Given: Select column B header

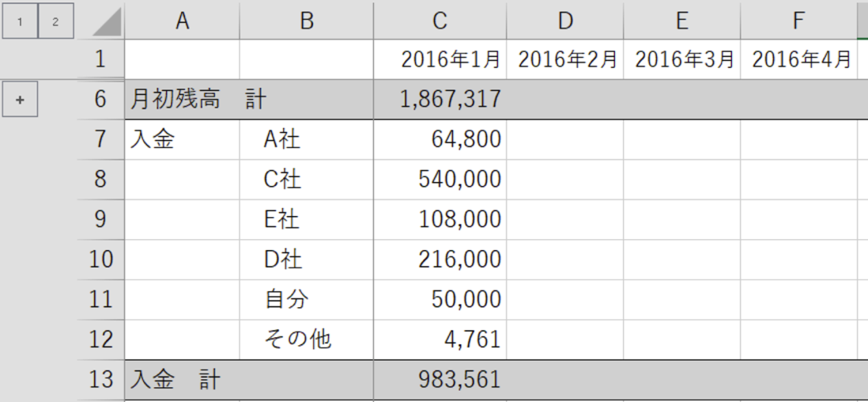Looking at the screenshot, I should (306, 21).
